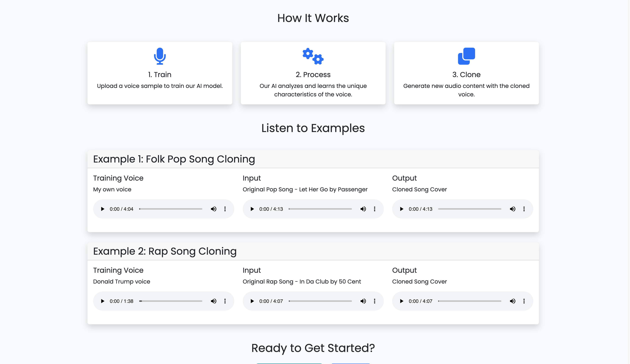Open more options for 'My own voice' player
The width and height of the screenshot is (630, 364).
(225, 209)
